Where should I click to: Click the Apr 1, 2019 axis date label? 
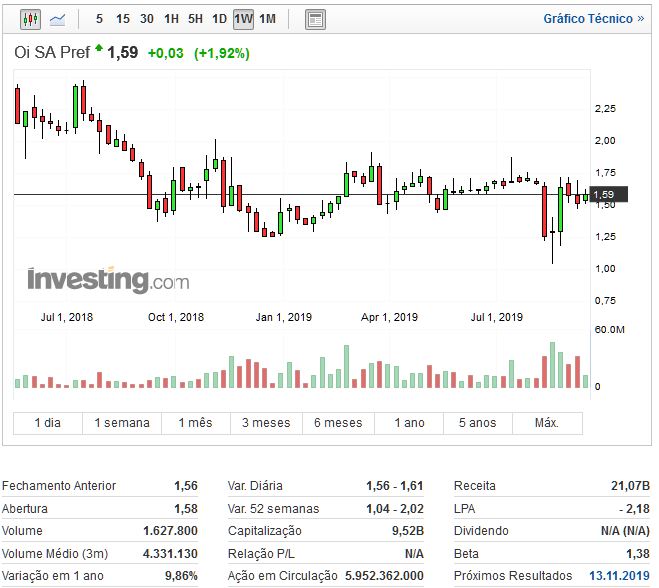click(389, 317)
